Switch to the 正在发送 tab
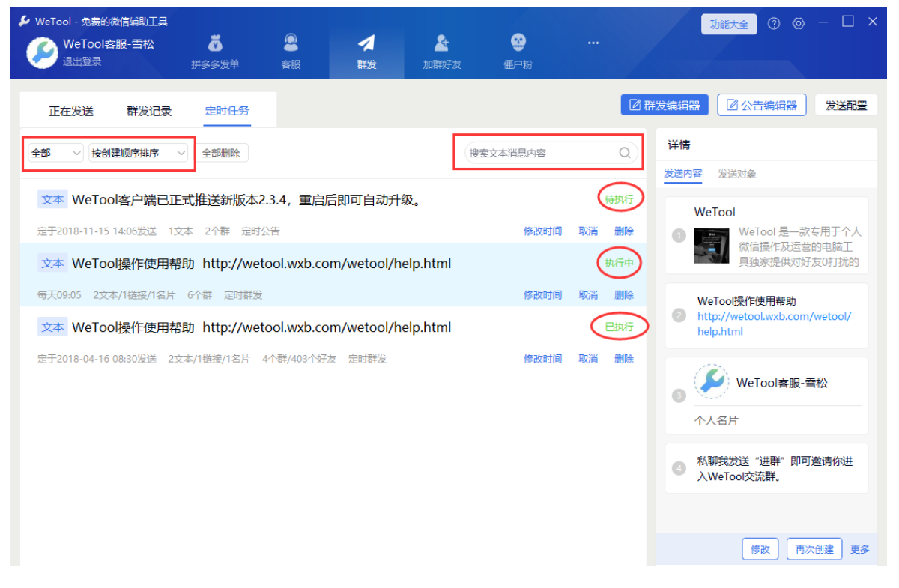The image size is (899, 588). [71, 111]
